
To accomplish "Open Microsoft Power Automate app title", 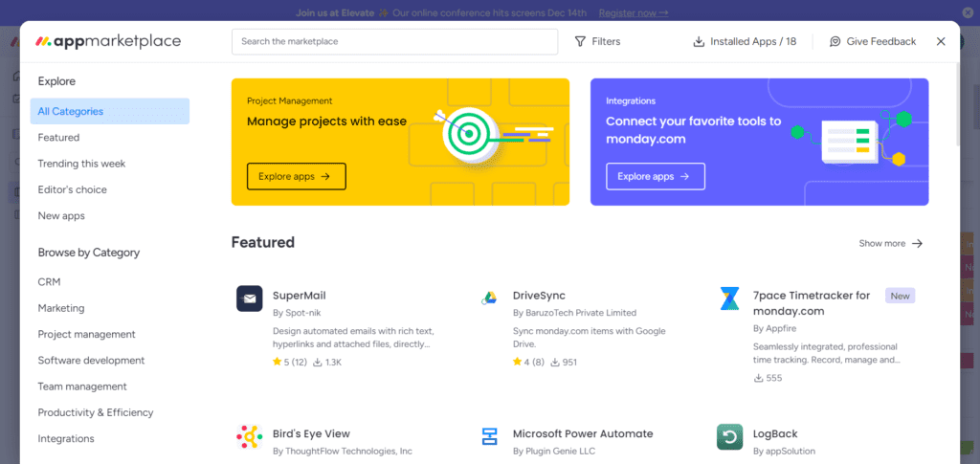I will pos(583,434).
